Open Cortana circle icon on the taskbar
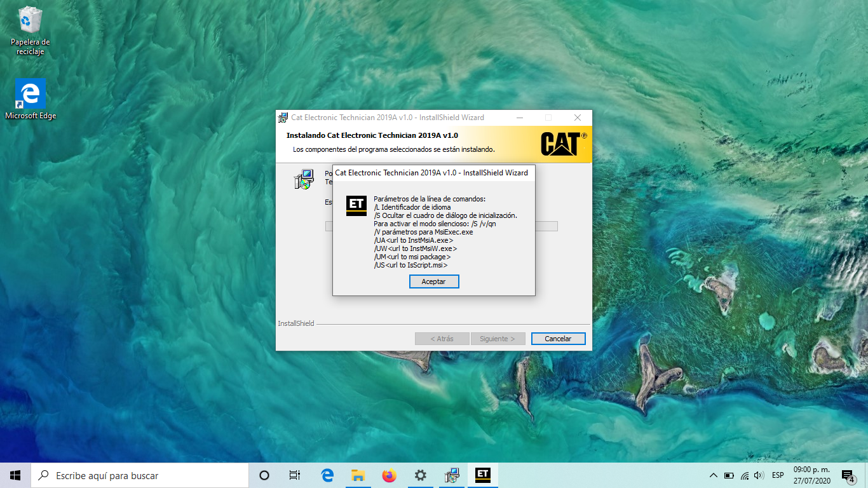 [264, 475]
